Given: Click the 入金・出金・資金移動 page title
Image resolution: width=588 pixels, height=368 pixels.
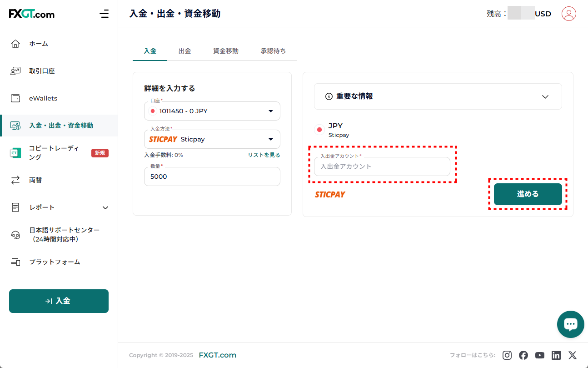Looking at the screenshot, I should 175,14.
